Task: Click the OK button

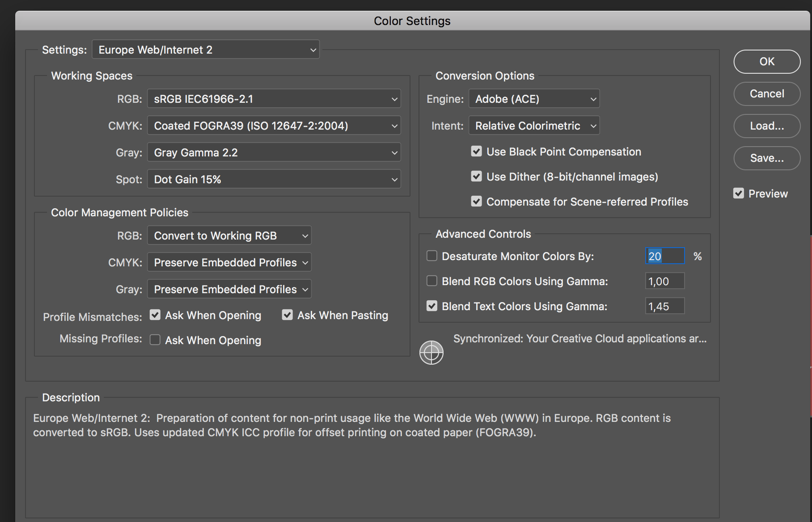Action: tap(766, 62)
